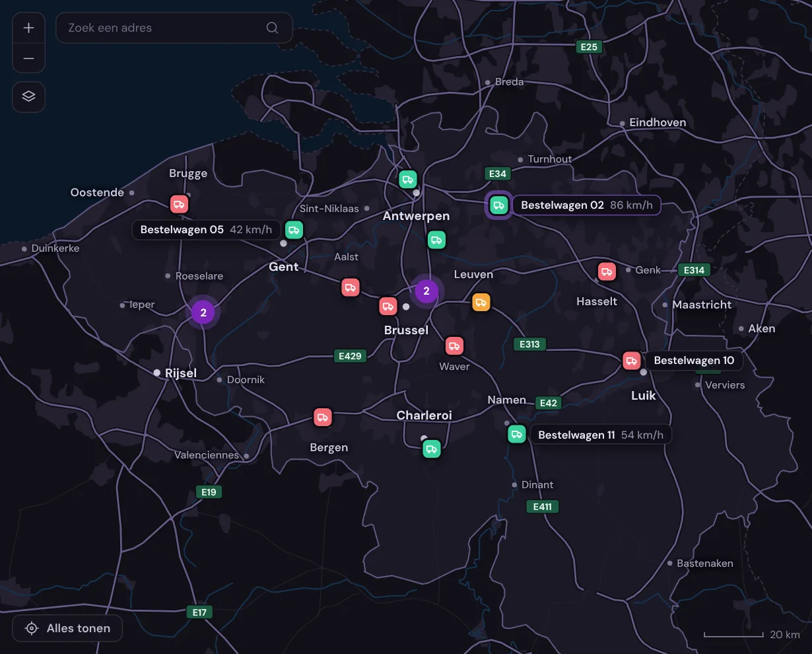Open the Bestelwagen 11 54 km/h label

601,435
